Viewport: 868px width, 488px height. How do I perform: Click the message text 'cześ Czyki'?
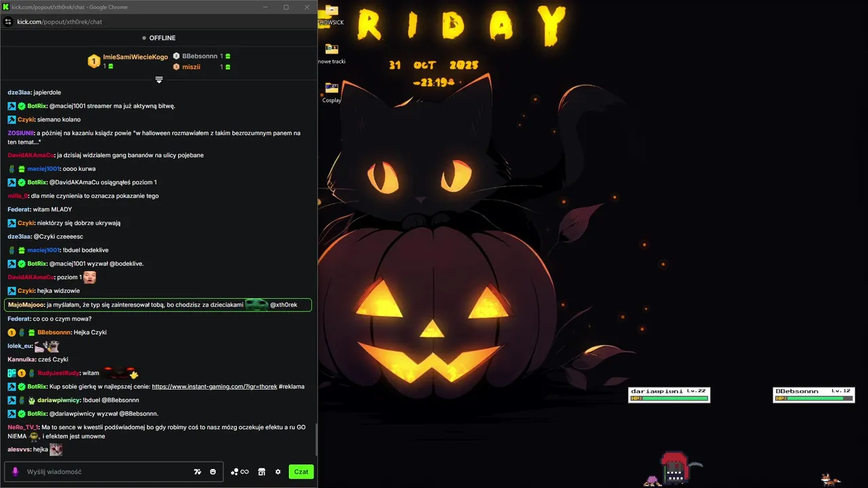click(53, 359)
